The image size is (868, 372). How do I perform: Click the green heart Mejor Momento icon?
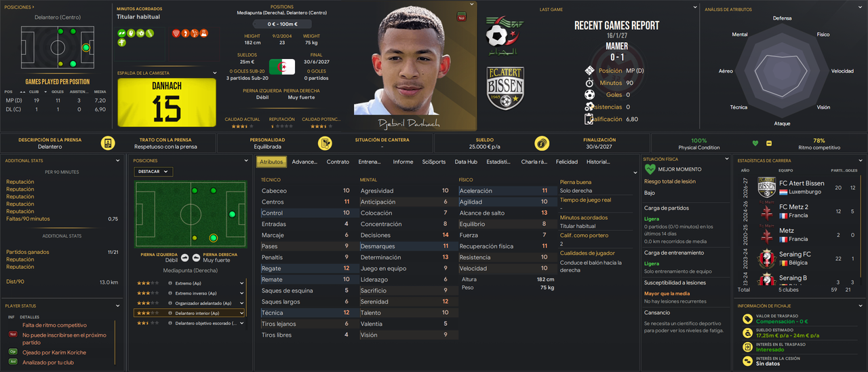pyautogui.click(x=650, y=169)
